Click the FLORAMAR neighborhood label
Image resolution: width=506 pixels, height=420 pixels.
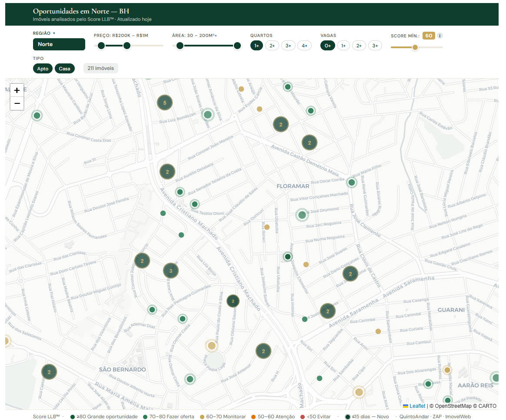coord(293,186)
